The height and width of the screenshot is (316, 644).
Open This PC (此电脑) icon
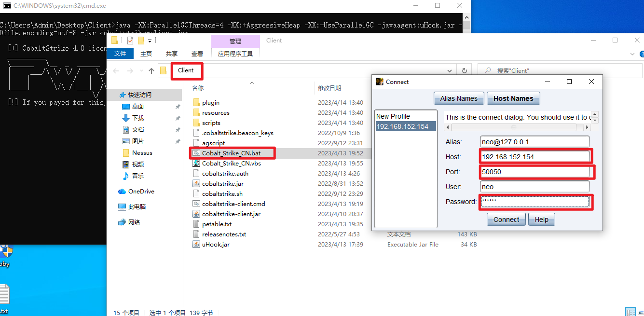coord(122,207)
